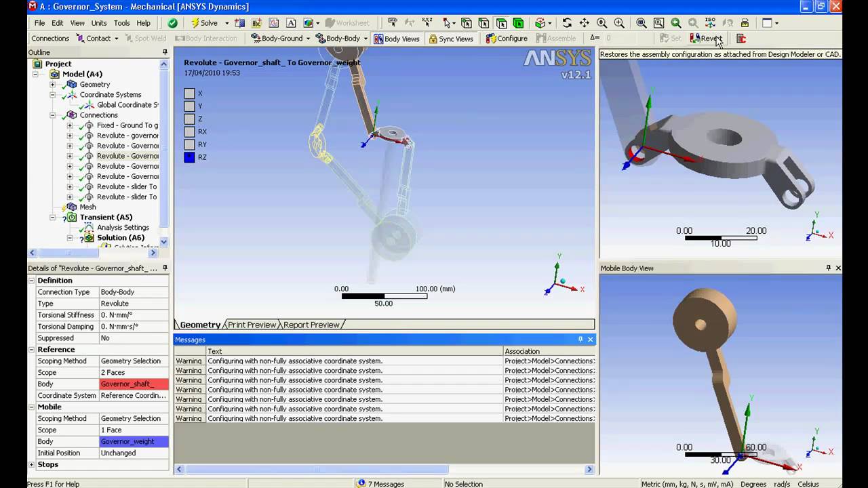The image size is (868, 488).
Task: Toggle Body Views on the toolbar
Action: (397, 39)
